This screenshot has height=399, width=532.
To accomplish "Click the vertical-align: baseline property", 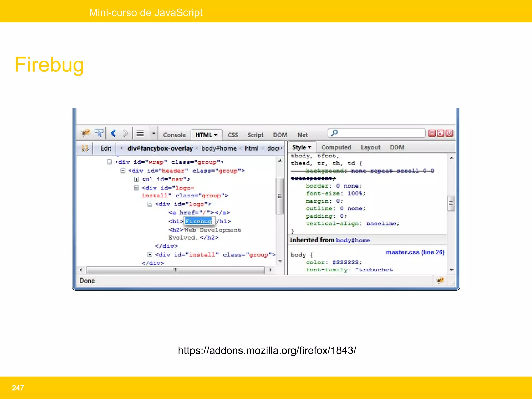I will 353,224.
